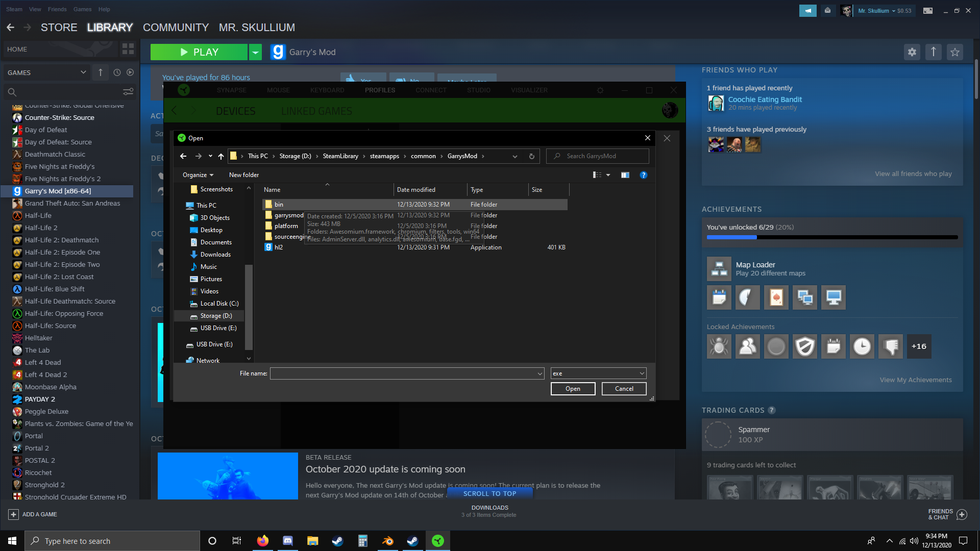Viewport: 980px width, 551px height.
Task: Open the help icon in Open dialog
Action: pos(643,175)
